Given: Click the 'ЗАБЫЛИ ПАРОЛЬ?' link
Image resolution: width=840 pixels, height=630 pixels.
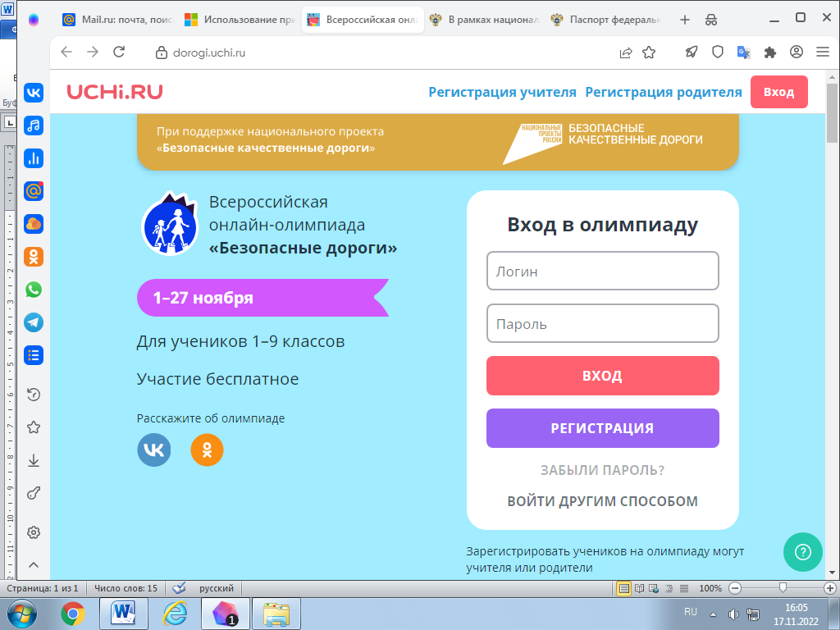Looking at the screenshot, I should tap(602, 470).
